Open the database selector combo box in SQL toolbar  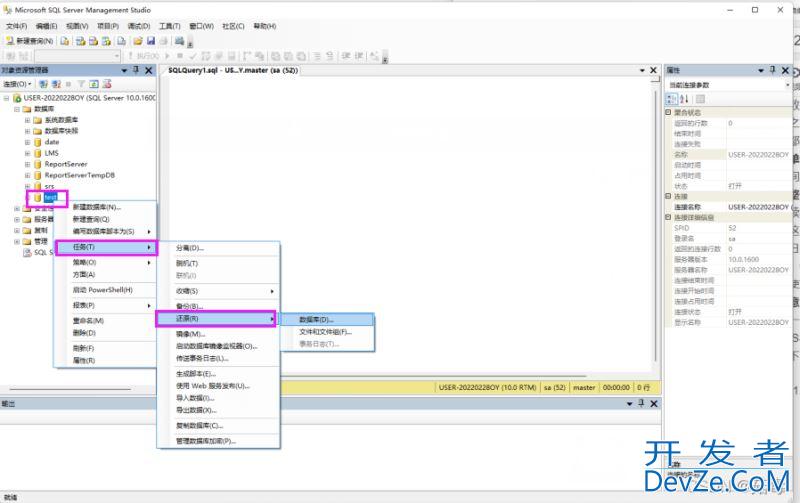(78, 56)
